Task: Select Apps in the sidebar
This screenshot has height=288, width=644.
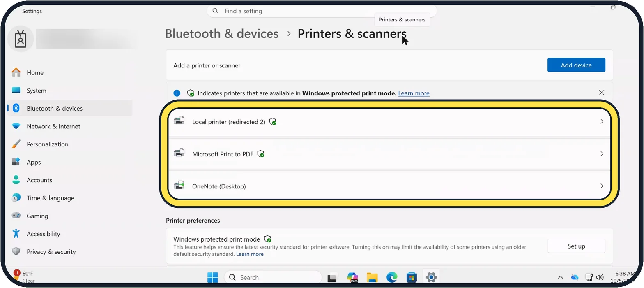Action: pyautogui.click(x=70, y=162)
